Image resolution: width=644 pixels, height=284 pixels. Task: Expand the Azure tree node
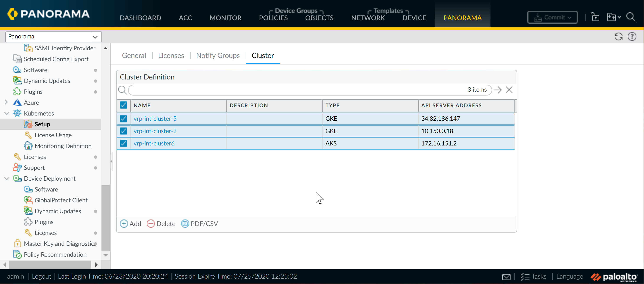[x=6, y=102]
